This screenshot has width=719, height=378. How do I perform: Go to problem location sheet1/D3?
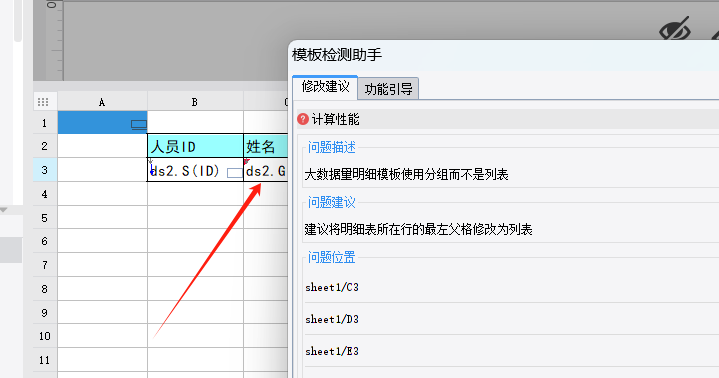pos(332,319)
